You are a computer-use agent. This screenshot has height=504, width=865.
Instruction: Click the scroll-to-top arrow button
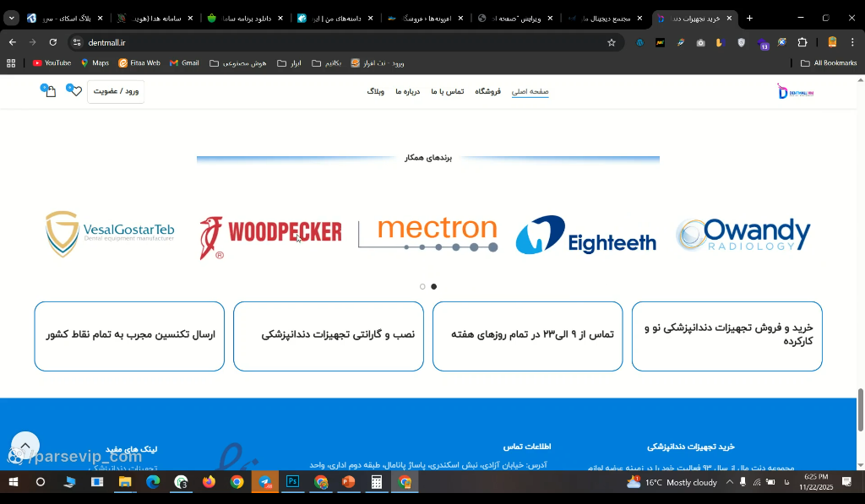point(24,446)
